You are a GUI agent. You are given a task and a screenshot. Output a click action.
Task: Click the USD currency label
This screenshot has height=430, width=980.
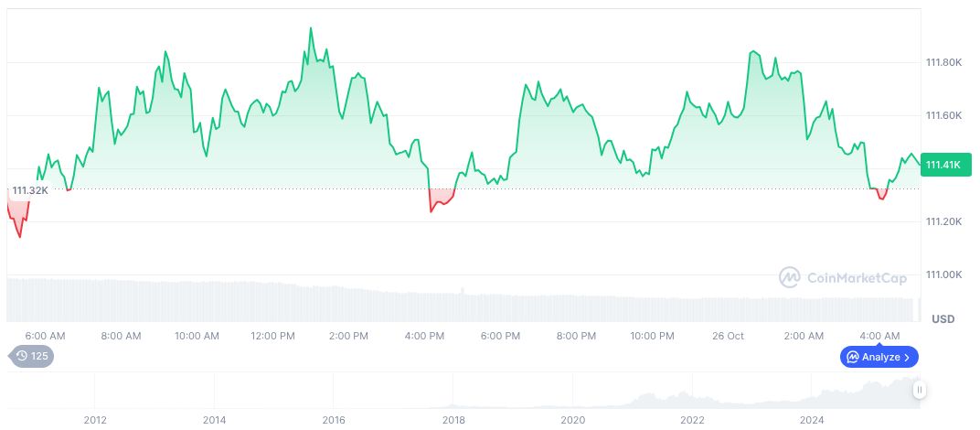tap(943, 319)
